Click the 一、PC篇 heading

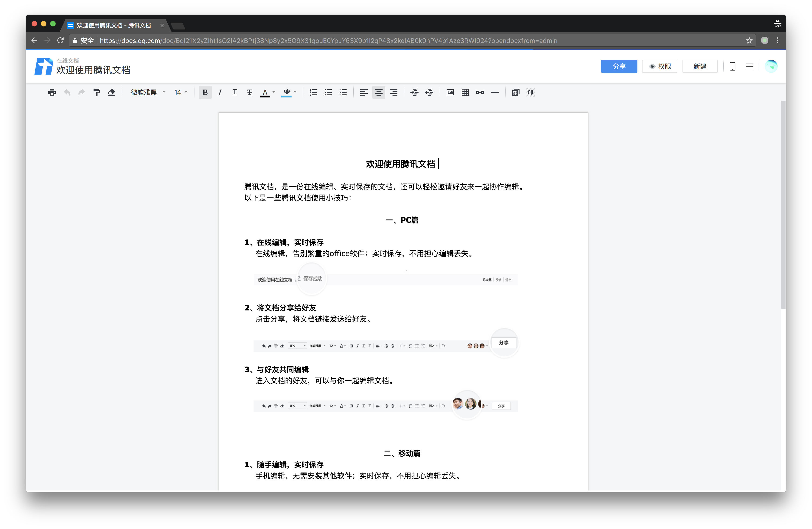point(402,220)
